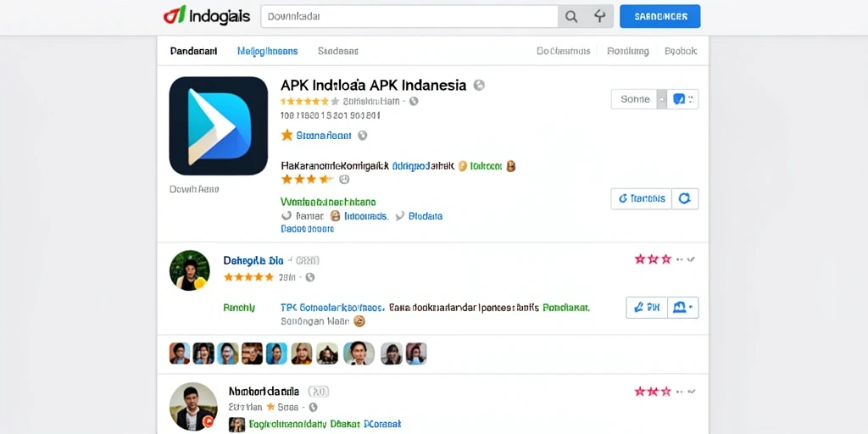Viewport: 868px width, 434px height.
Task: Open the green Wonelantanenhatano link
Action: pyautogui.click(x=328, y=202)
